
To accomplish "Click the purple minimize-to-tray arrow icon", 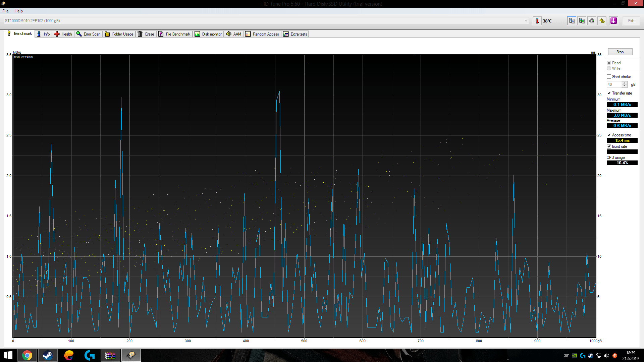I will click(613, 21).
